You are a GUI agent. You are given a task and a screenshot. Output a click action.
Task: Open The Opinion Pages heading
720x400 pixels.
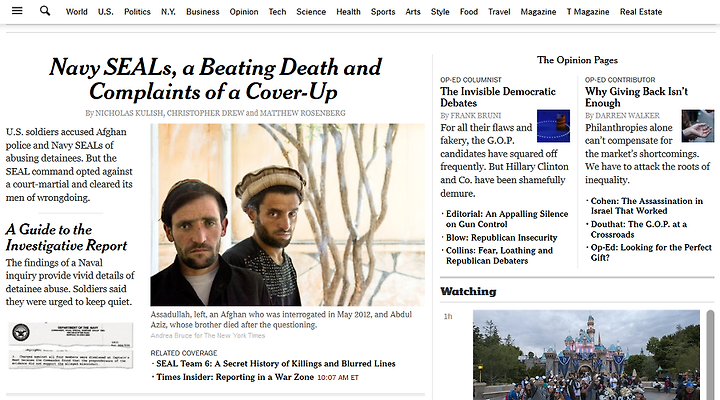pyautogui.click(x=577, y=60)
